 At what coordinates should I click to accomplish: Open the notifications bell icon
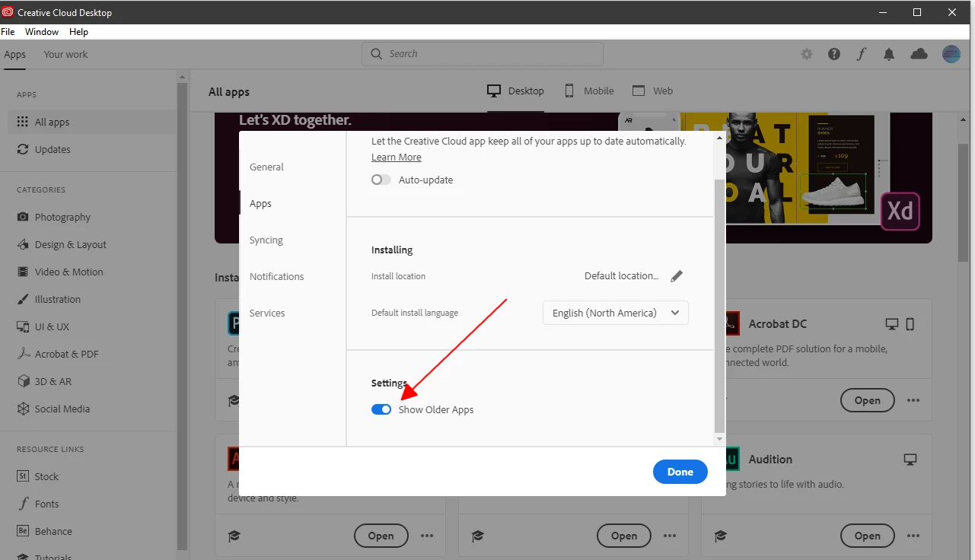pyautogui.click(x=889, y=54)
